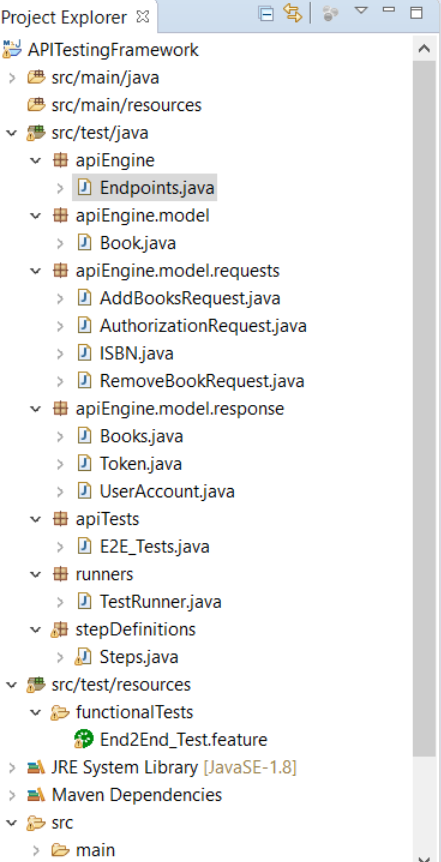
Task: Open the View Menu dropdown triangle
Action: point(361,10)
